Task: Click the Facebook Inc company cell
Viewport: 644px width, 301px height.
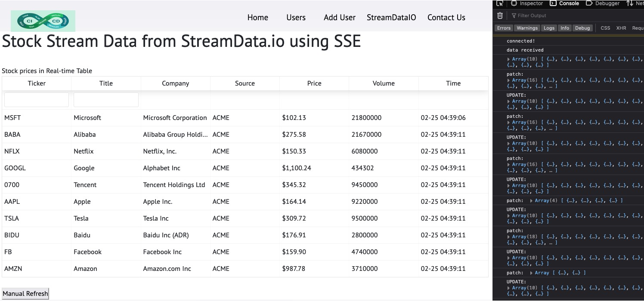Action: (x=175, y=252)
